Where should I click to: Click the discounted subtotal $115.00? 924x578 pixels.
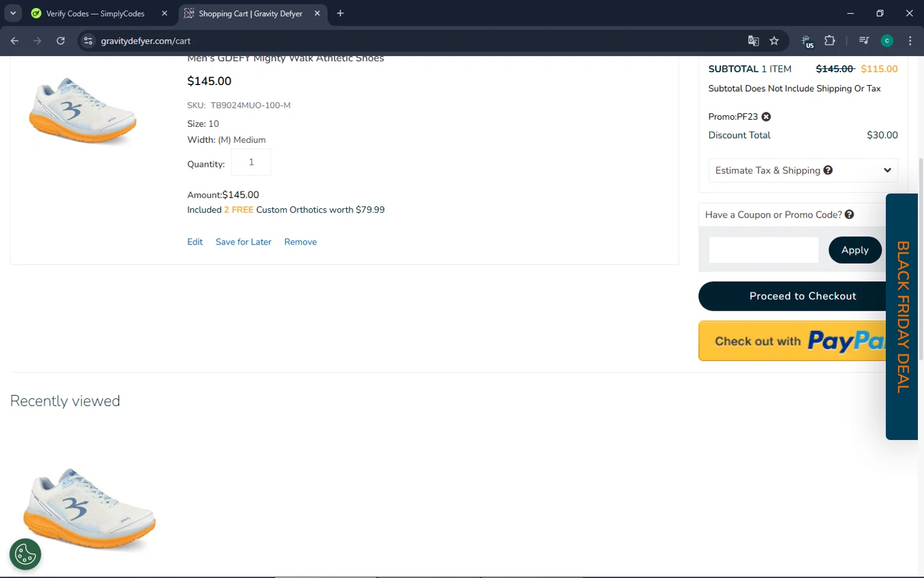click(879, 69)
